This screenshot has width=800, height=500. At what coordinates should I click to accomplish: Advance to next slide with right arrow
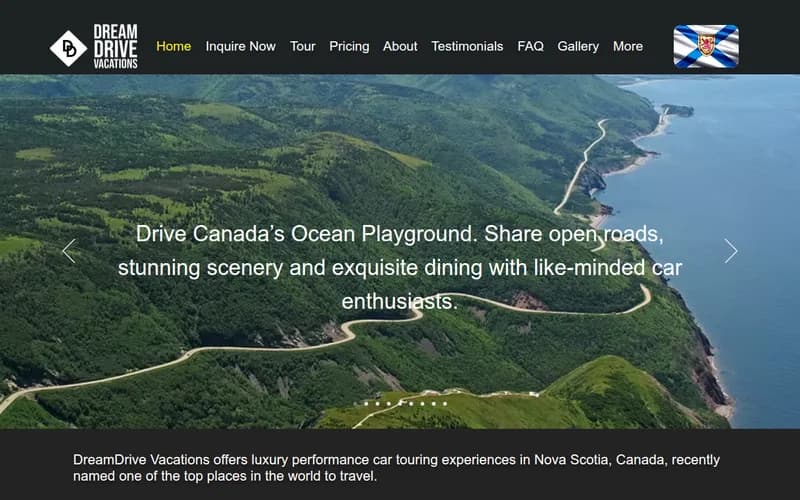[x=731, y=251]
